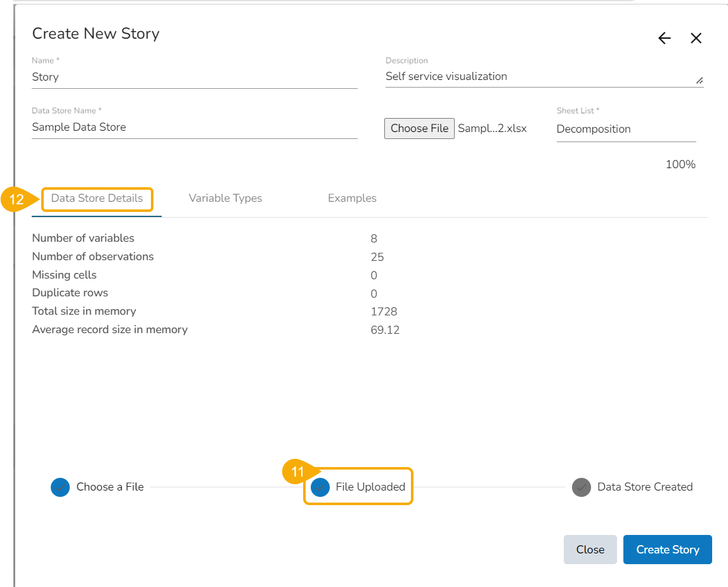The height and width of the screenshot is (587, 728).
Task: Click Choose File to pick another file
Action: click(x=419, y=128)
